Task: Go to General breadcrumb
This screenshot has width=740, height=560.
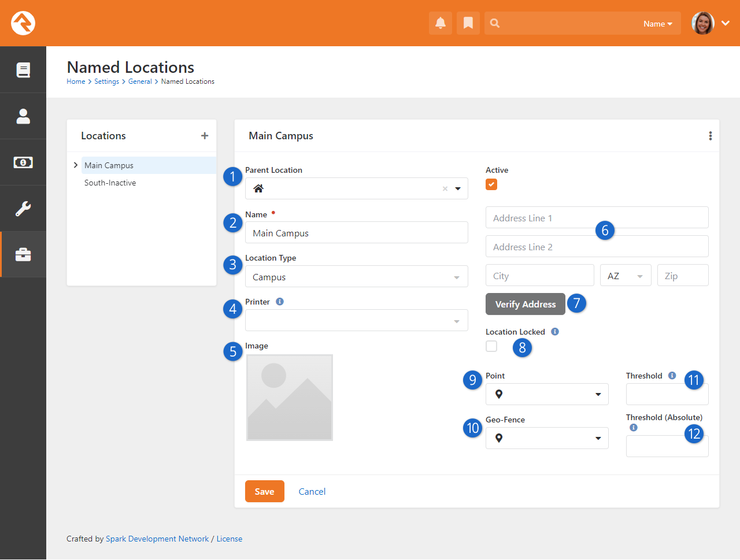Action: [x=140, y=81]
